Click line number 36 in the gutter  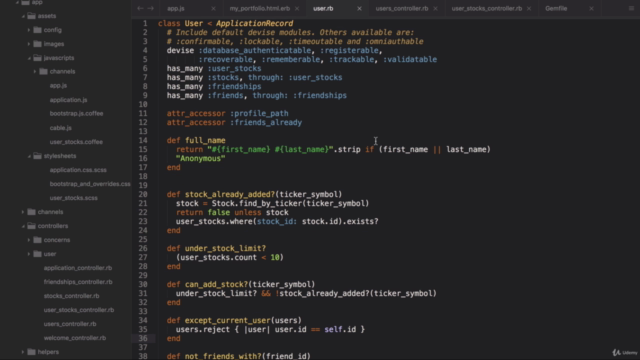coord(143,338)
